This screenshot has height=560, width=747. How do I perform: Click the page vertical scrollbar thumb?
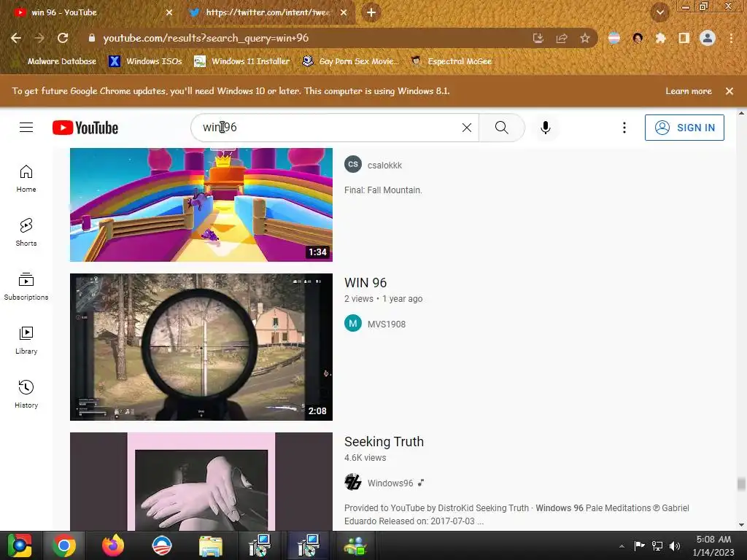point(741,484)
